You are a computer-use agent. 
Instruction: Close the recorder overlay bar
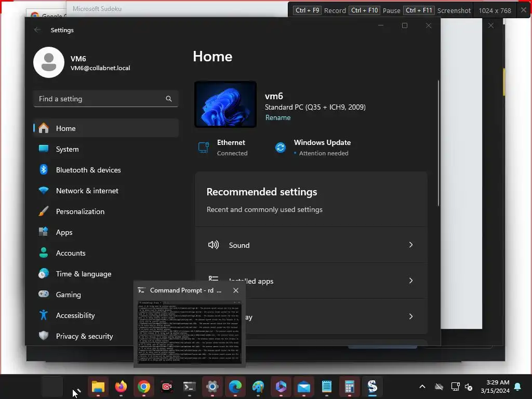point(524,10)
